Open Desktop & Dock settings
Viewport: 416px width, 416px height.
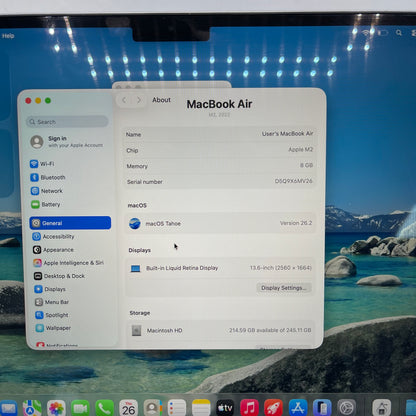pos(59,276)
